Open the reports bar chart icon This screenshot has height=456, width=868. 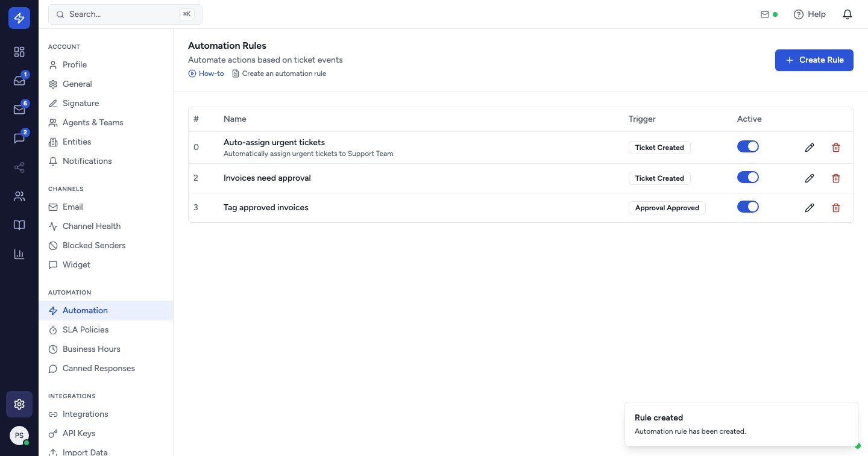click(19, 254)
